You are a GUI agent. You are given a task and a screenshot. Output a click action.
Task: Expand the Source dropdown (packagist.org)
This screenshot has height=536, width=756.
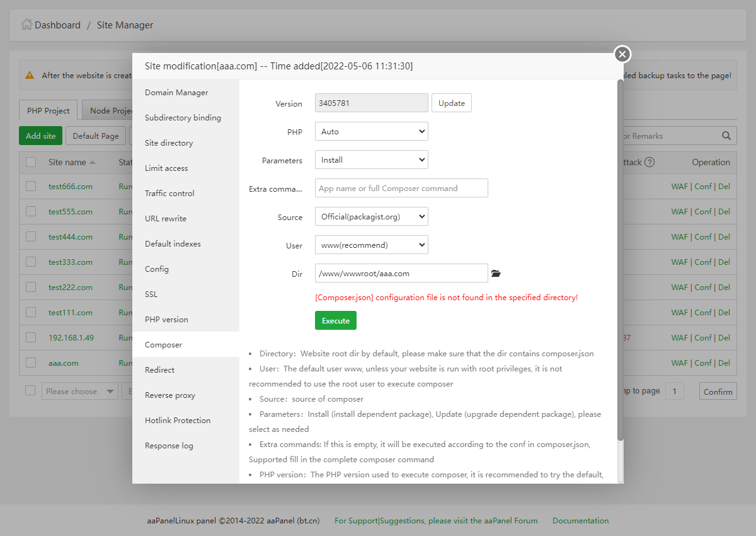(371, 217)
